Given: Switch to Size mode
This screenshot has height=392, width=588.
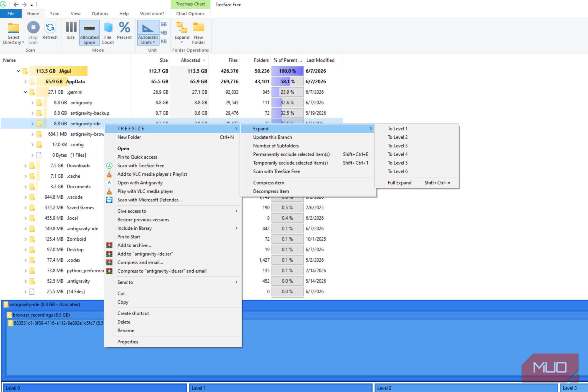Looking at the screenshot, I should click(x=71, y=31).
